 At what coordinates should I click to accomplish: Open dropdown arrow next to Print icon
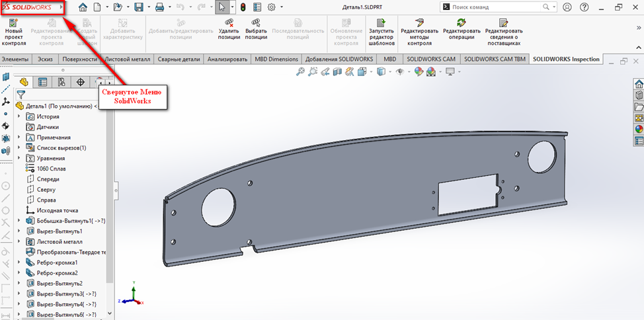[x=170, y=7]
